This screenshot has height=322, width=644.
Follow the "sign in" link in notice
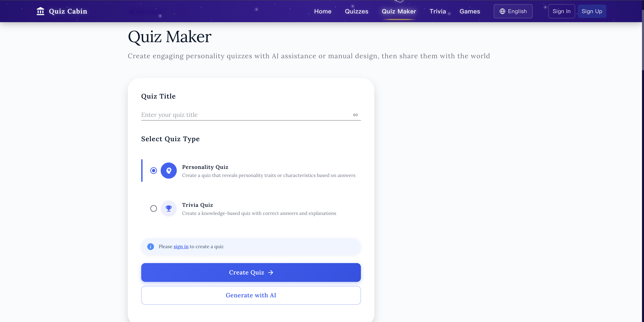[181, 247]
